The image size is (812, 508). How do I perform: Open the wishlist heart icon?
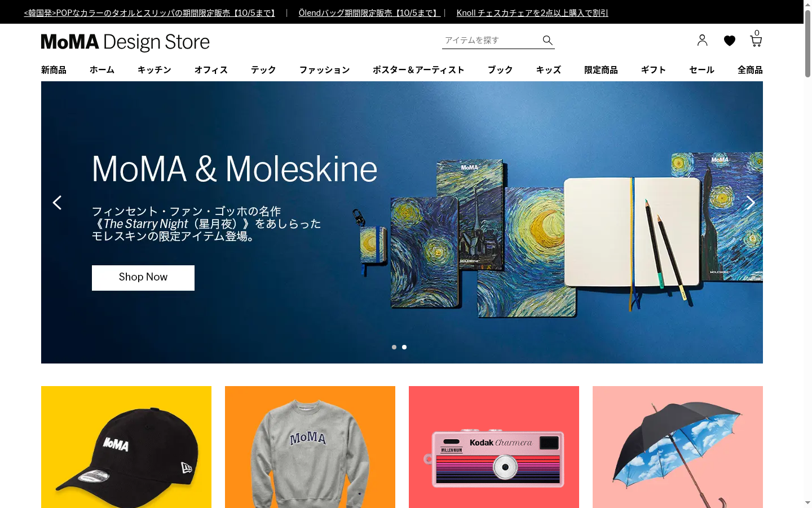coord(730,41)
